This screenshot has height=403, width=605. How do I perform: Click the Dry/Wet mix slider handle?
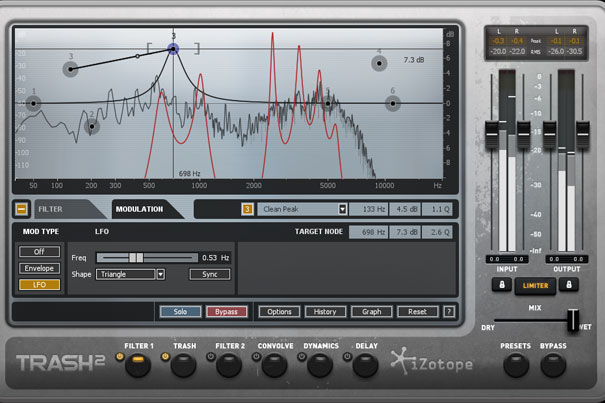tap(573, 320)
